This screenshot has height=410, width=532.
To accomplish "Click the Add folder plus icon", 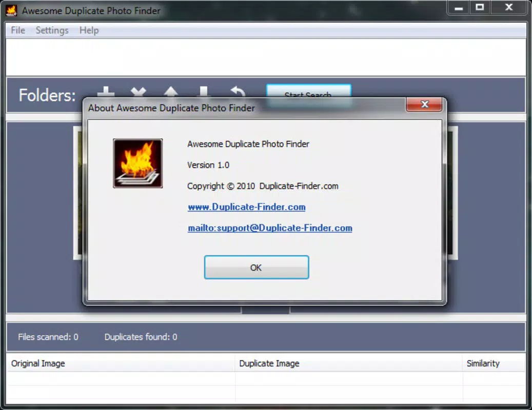I will pyautogui.click(x=106, y=92).
